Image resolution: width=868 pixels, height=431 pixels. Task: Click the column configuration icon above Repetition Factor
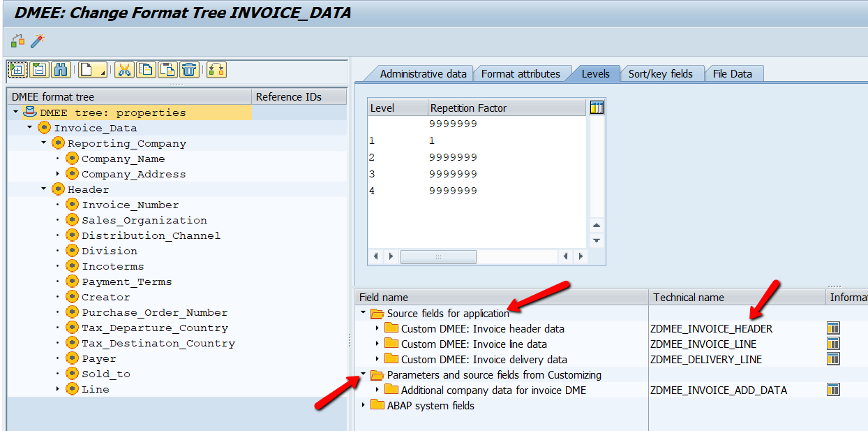598,105
